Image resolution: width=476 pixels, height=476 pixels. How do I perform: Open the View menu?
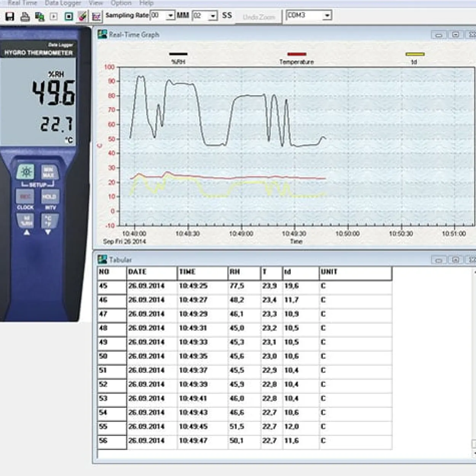coord(96,3)
